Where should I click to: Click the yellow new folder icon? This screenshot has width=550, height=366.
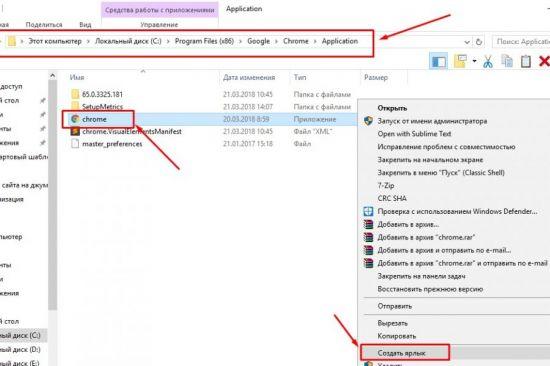click(461, 61)
